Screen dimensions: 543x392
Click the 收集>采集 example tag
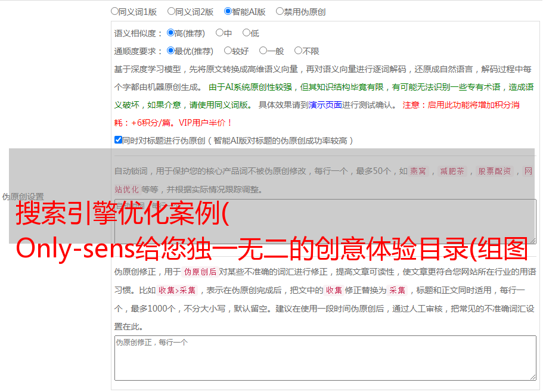[x=177, y=290]
